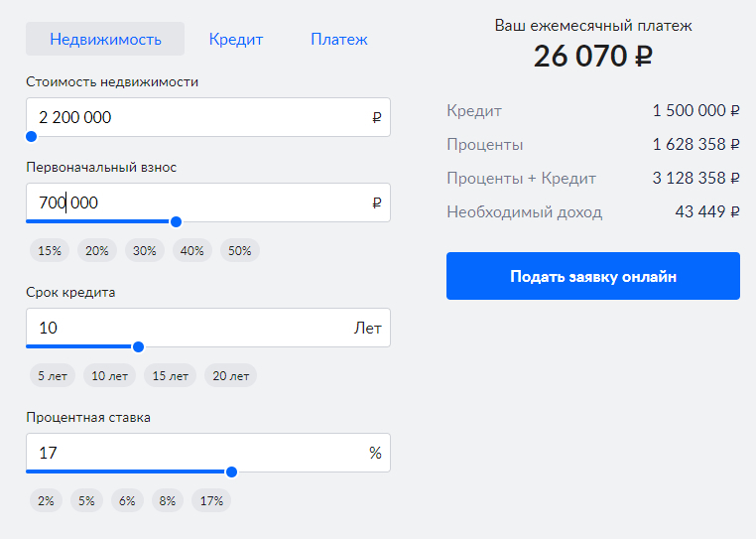The height and width of the screenshot is (539, 756).
Task: Click the loan term slider handle
Action: [138, 346]
